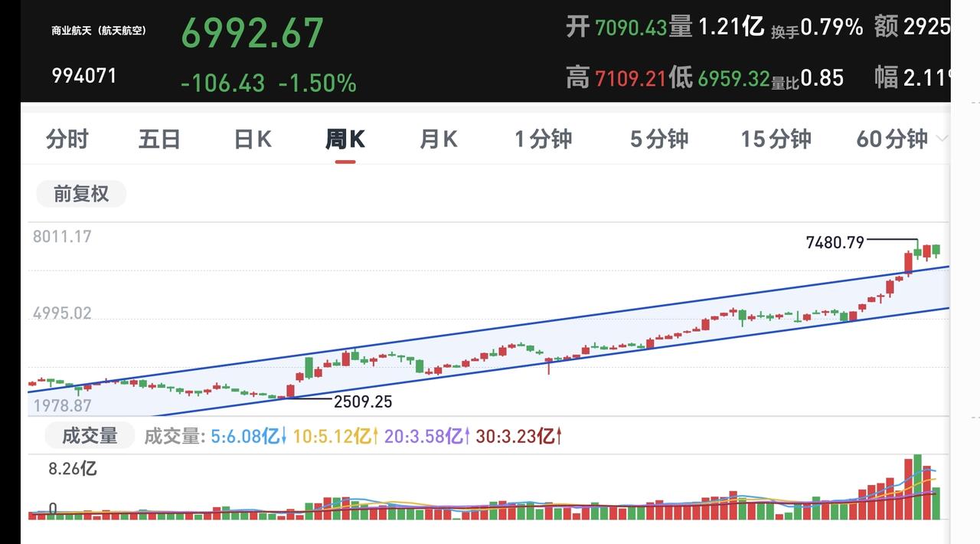Open the 15分钟 interval tab
Screen dimensions: 980x544
(x=776, y=139)
